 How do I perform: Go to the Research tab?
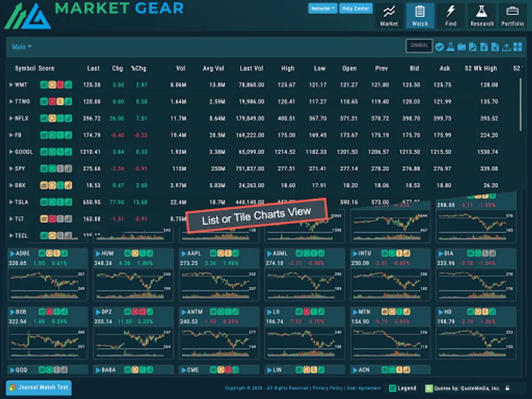coord(482,16)
